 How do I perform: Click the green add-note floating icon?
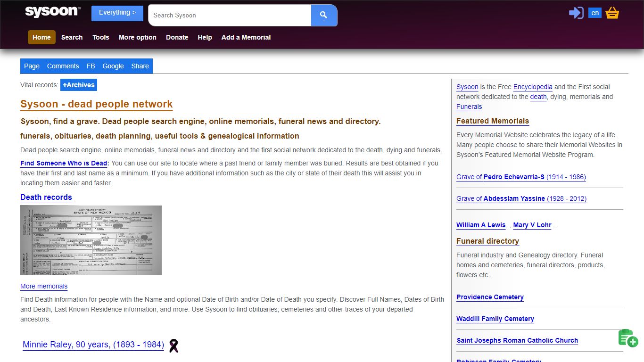628,338
